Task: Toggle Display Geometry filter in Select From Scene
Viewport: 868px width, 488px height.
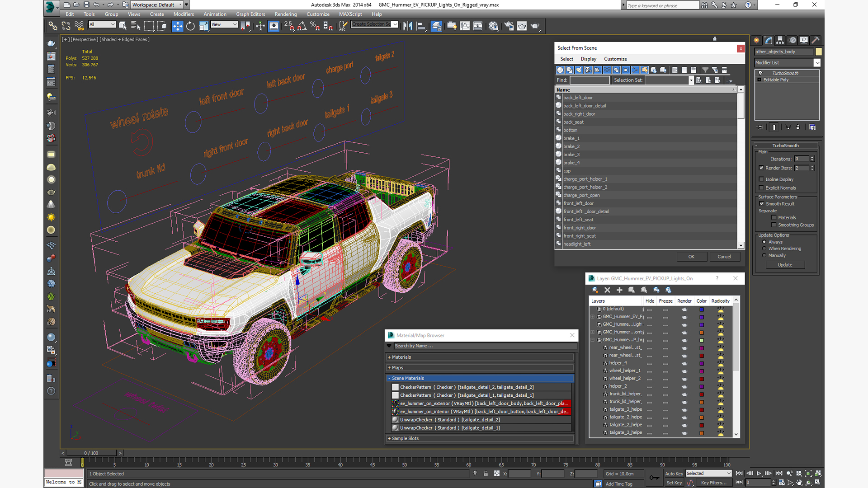Action: 560,70
